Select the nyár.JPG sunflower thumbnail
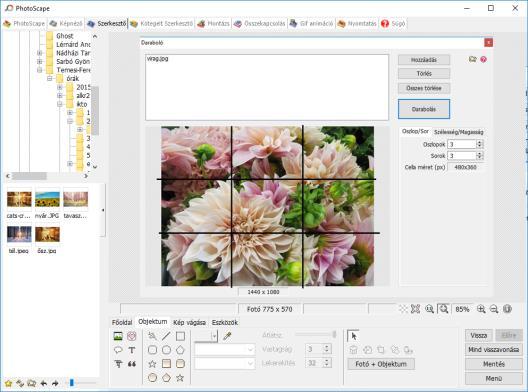 pyautogui.click(x=47, y=199)
